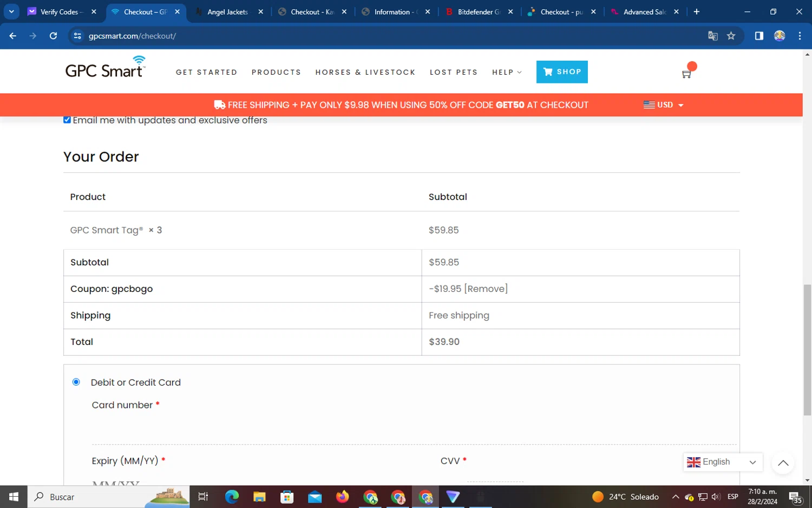The image size is (812, 508).
Task: Open Microsoft Store from taskbar
Action: (x=287, y=497)
